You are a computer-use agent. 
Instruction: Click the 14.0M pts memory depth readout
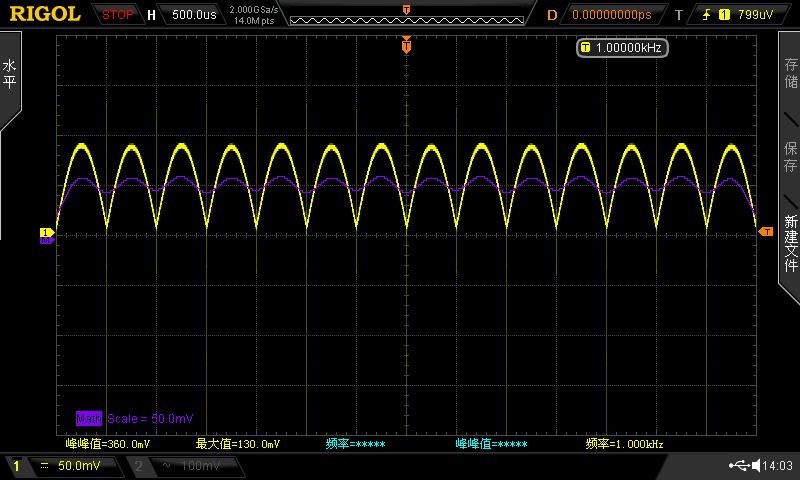pos(254,21)
